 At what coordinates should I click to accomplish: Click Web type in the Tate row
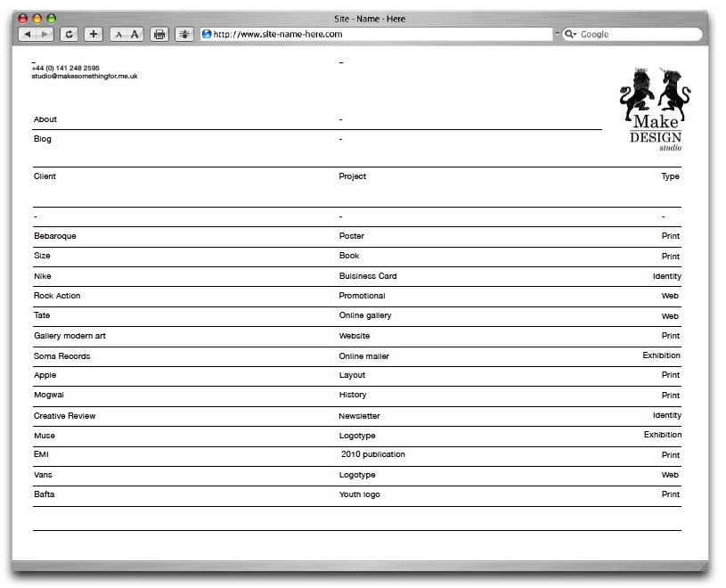tap(670, 316)
